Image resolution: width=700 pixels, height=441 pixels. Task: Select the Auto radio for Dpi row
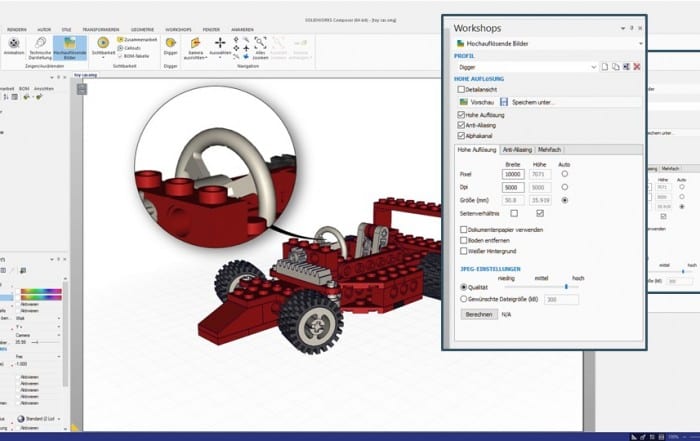click(x=565, y=187)
